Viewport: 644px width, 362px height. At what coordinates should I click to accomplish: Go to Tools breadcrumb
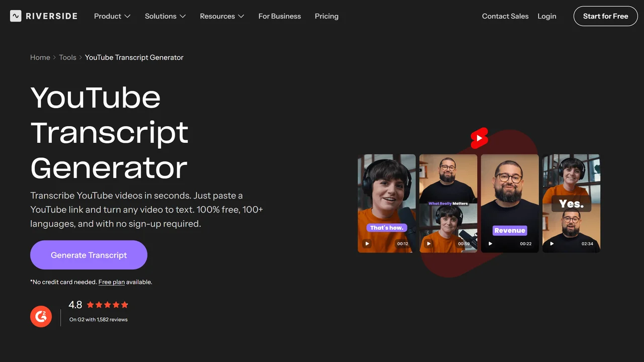[68, 57]
